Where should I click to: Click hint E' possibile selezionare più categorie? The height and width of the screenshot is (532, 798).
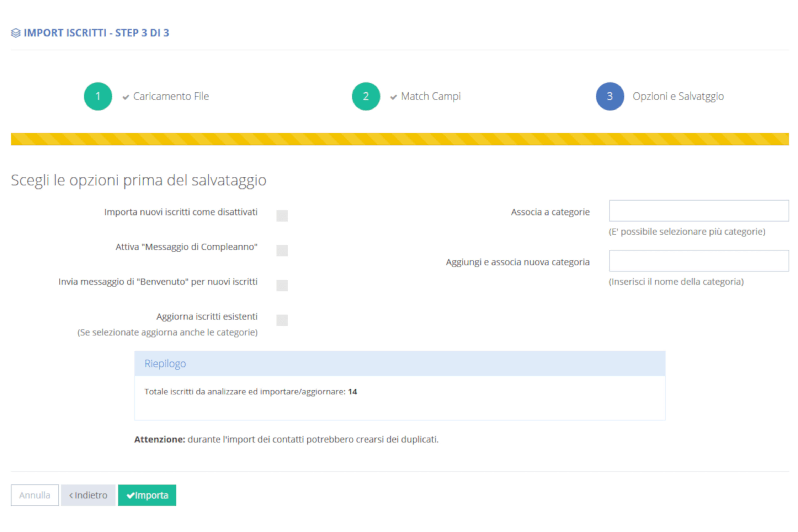[x=687, y=232]
